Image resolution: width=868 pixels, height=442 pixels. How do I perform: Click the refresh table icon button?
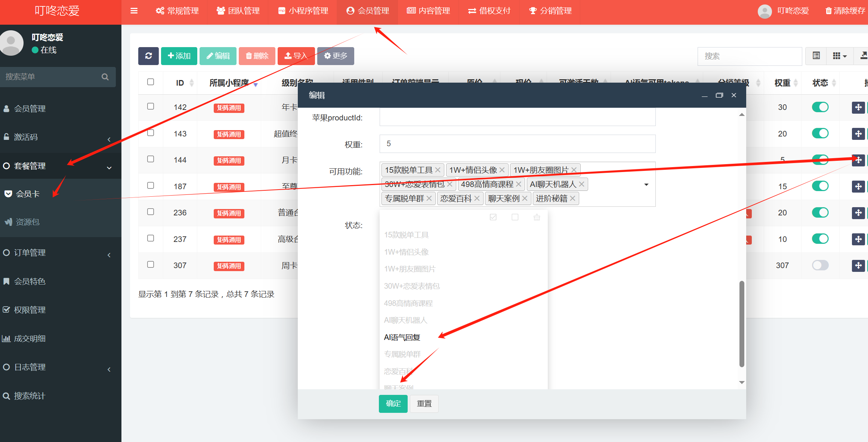pos(148,56)
